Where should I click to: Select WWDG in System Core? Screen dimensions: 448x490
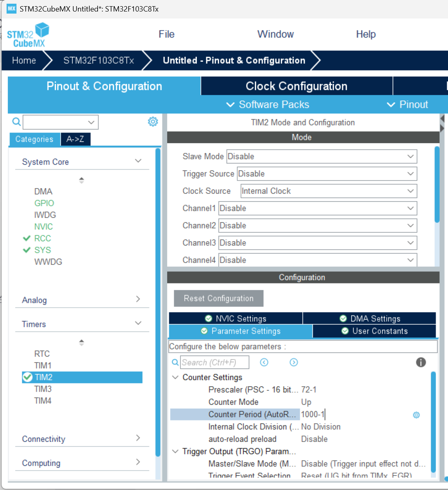pyautogui.click(x=48, y=262)
